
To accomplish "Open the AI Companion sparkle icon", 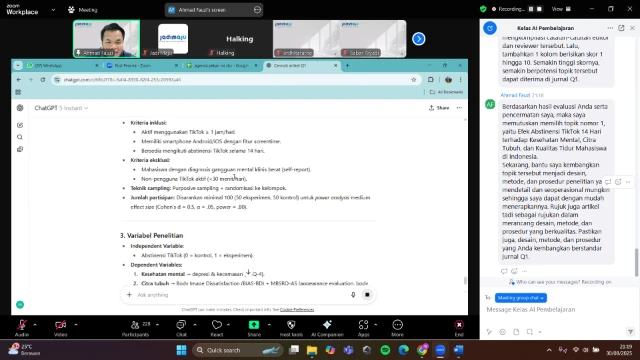I will click(327, 324).
